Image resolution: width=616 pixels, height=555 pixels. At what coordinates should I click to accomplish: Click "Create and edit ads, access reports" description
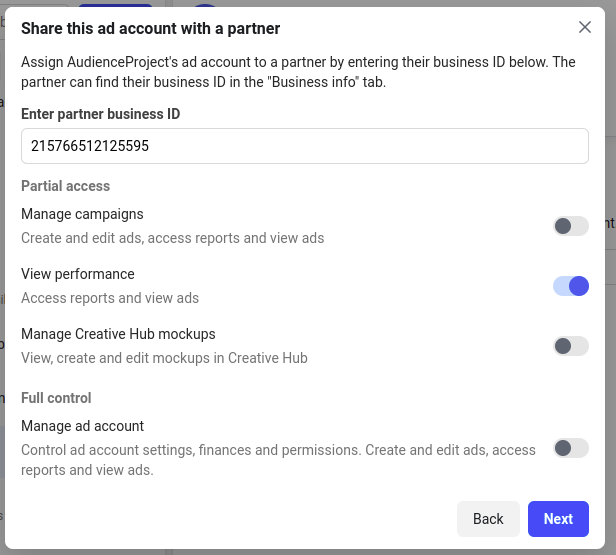point(172,238)
